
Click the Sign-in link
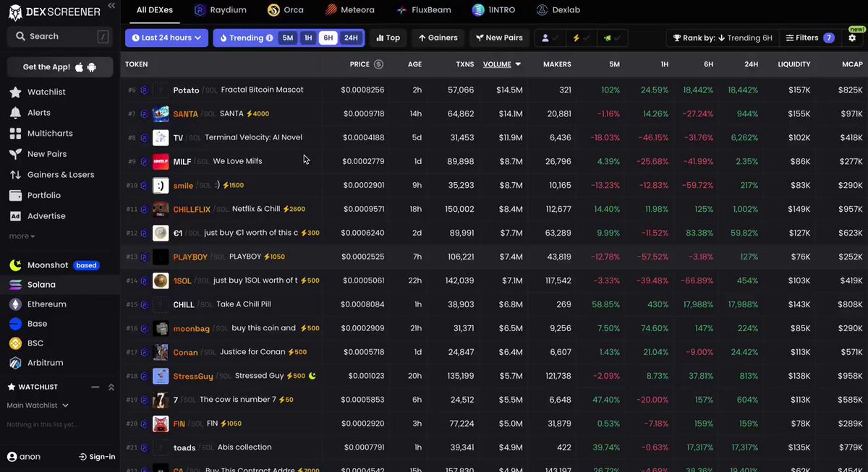pos(97,456)
